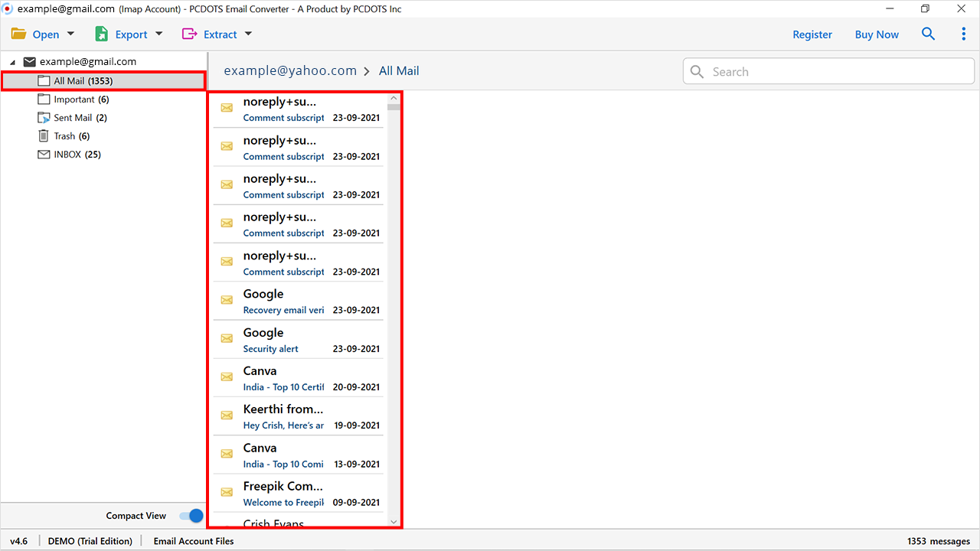Image resolution: width=980 pixels, height=551 pixels.
Task: Open the Google Security alert message
Action: (x=299, y=339)
